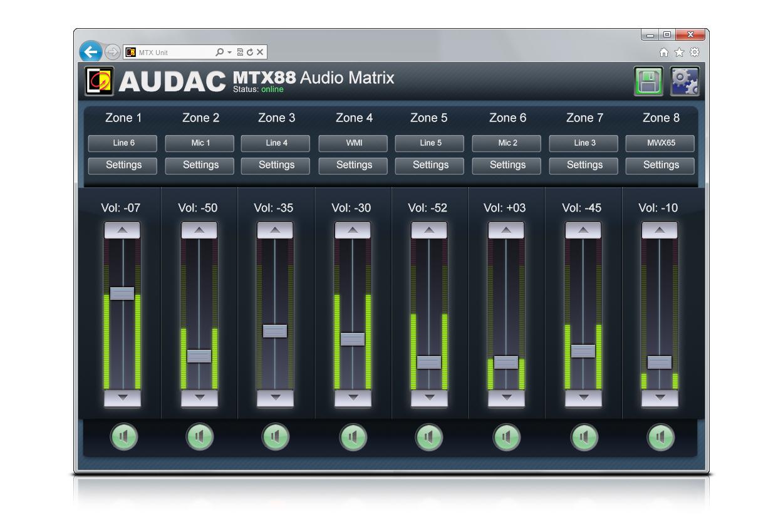Lower Zone 7 volume with down arrow
The height and width of the screenshot is (532, 783).
point(583,398)
